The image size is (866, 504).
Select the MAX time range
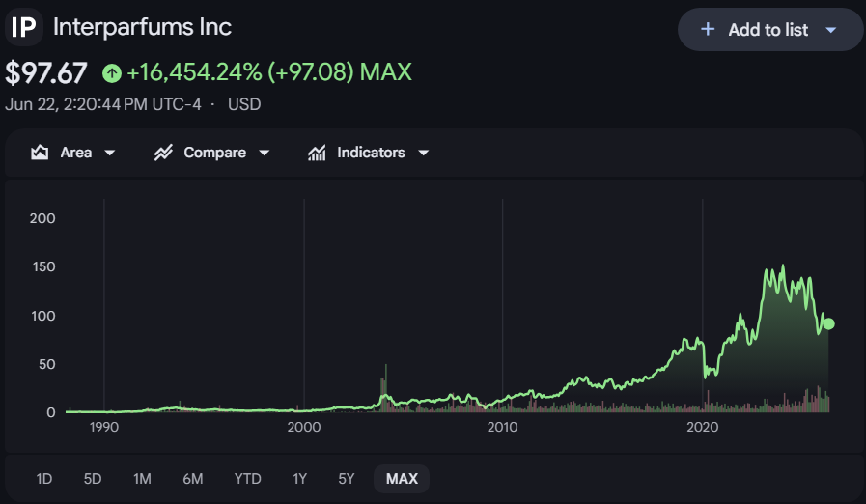[402, 479]
